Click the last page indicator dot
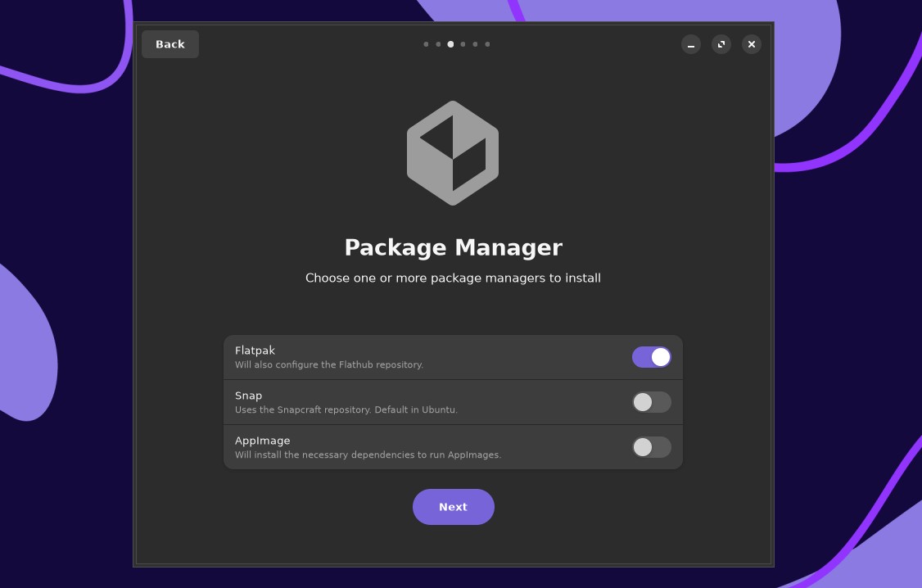This screenshot has width=922, height=588. point(487,44)
